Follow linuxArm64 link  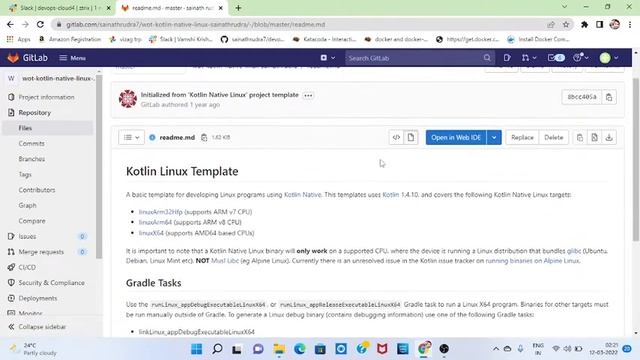(x=155, y=222)
